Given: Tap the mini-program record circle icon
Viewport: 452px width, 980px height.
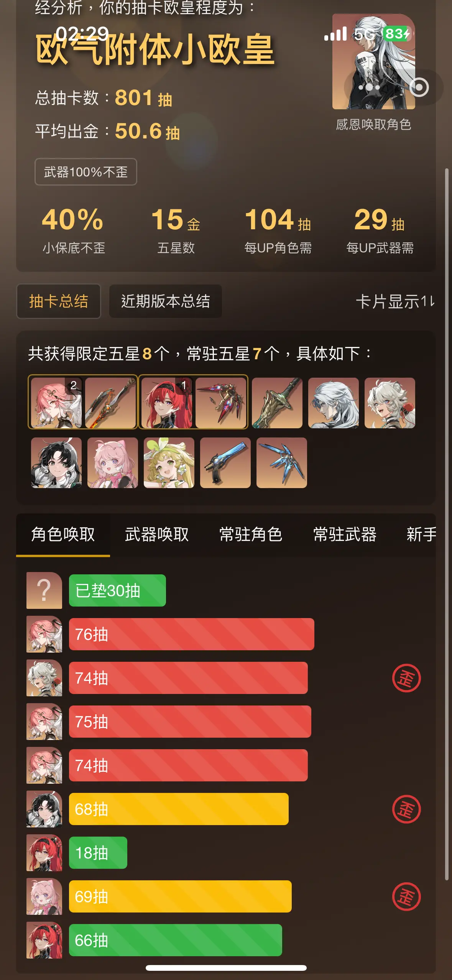Looking at the screenshot, I should click(419, 87).
